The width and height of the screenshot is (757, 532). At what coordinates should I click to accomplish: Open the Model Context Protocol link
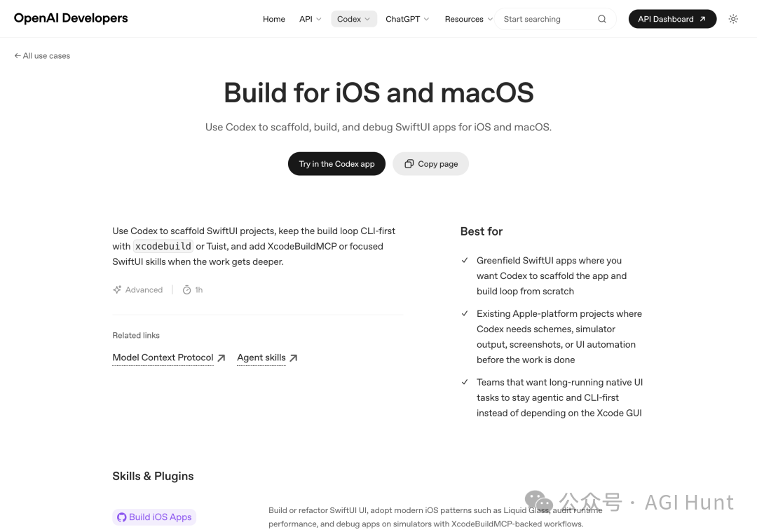(x=163, y=357)
